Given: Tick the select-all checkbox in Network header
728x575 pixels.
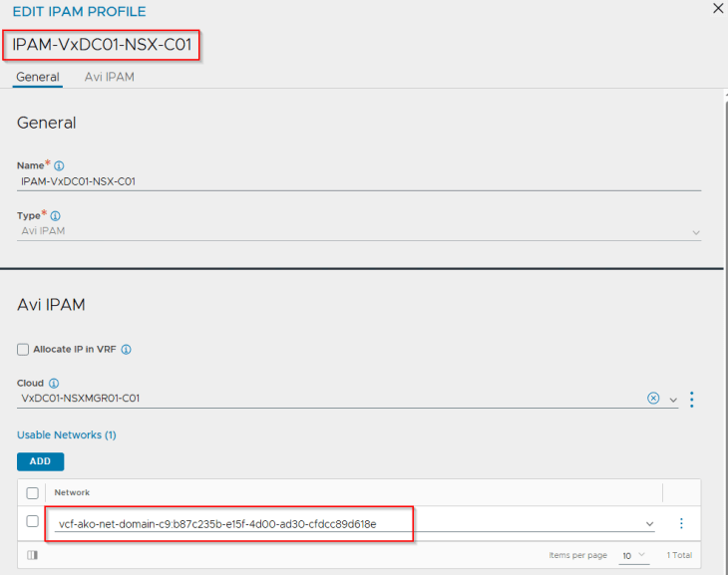Looking at the screenshot, I should pyautogui.click(x=33, y=492).
